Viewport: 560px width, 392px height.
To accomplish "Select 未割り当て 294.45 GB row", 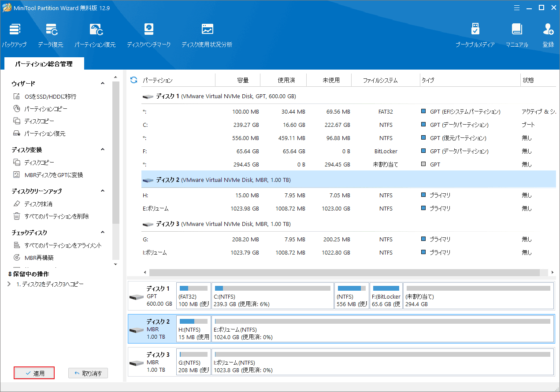I will [x=349, y=164].
